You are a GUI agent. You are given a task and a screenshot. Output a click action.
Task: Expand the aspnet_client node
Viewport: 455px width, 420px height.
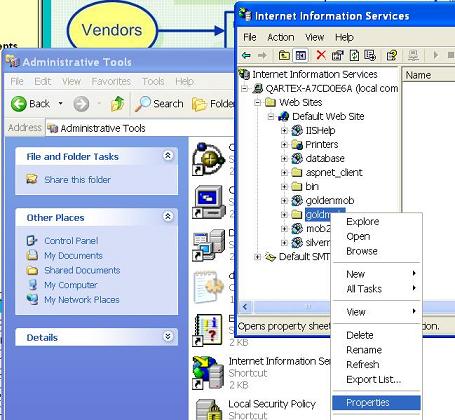[x=284, y=172]
